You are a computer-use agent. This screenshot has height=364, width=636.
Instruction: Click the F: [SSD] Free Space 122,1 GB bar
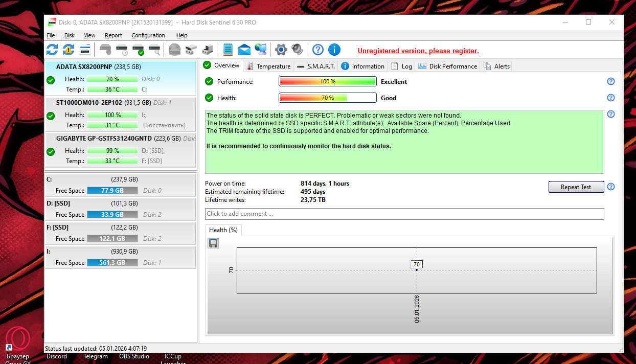coord(112,238)
